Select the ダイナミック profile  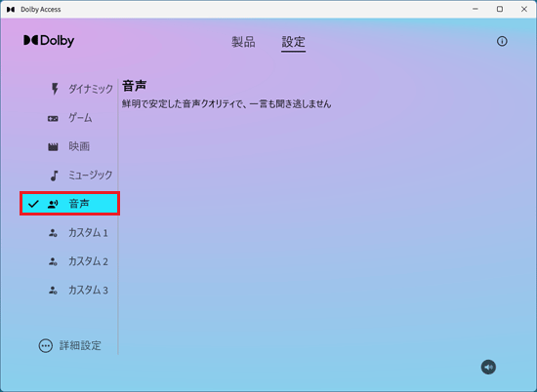(91, 89)
